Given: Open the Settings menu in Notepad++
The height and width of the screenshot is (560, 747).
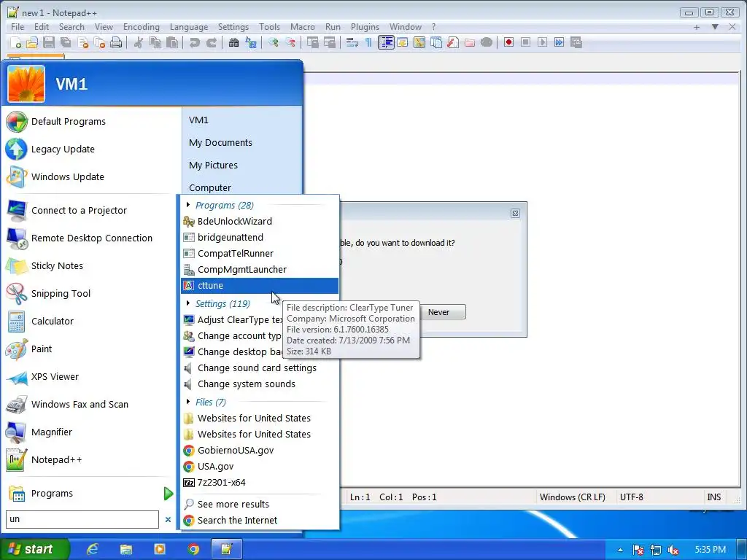Looking at the screenshot, I should coord(233,27).
